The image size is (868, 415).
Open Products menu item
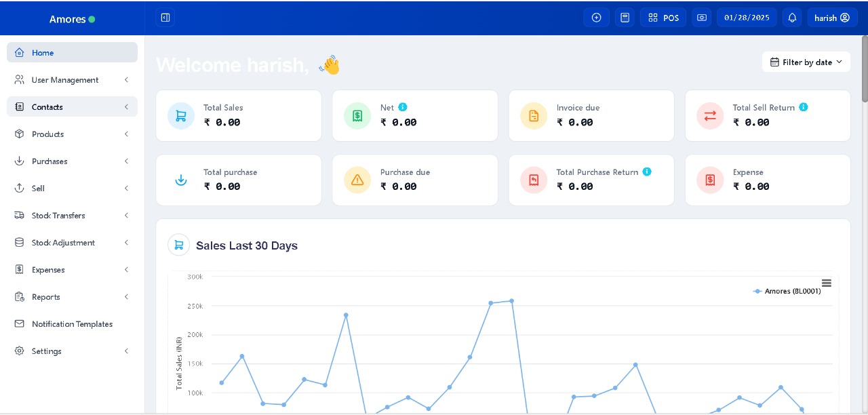(72, 134)
